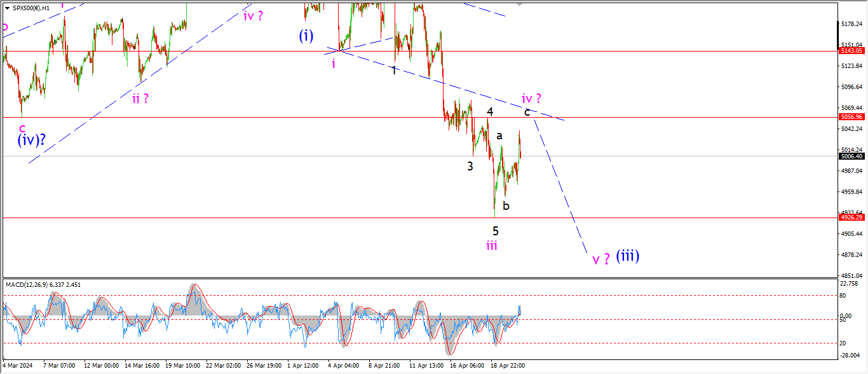Select the black wave 'a' label
This screenshot has height=374, width=868.
(x=499, y=135)
